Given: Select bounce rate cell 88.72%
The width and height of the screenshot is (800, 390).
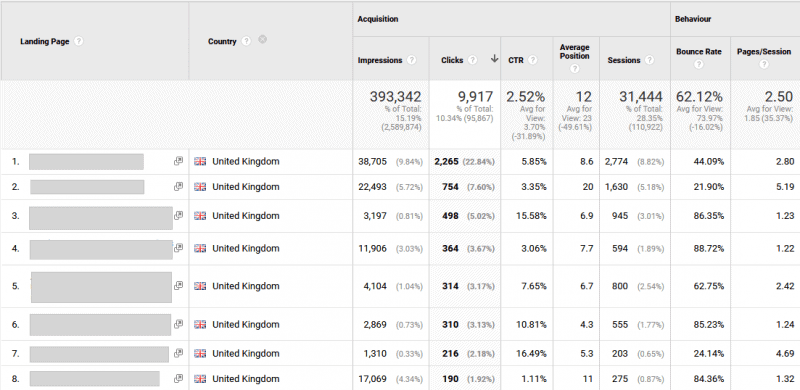Looking at the screenshot, I should click(x=708, y=248).
